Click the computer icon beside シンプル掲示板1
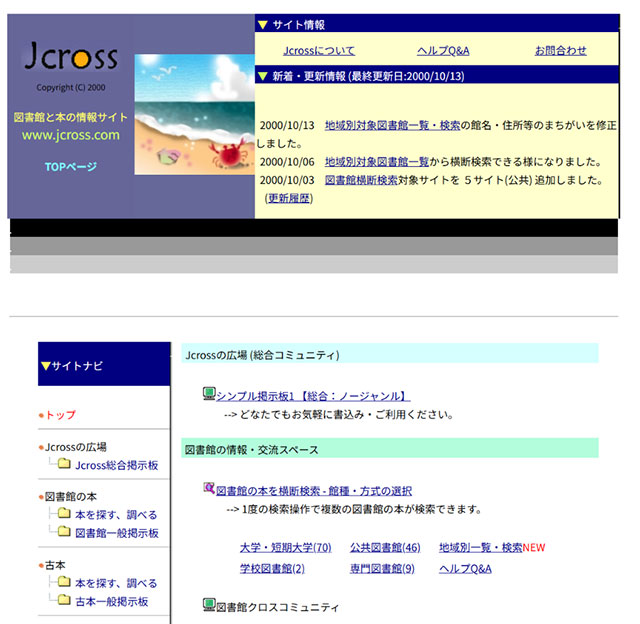 [x=209, y=395]
